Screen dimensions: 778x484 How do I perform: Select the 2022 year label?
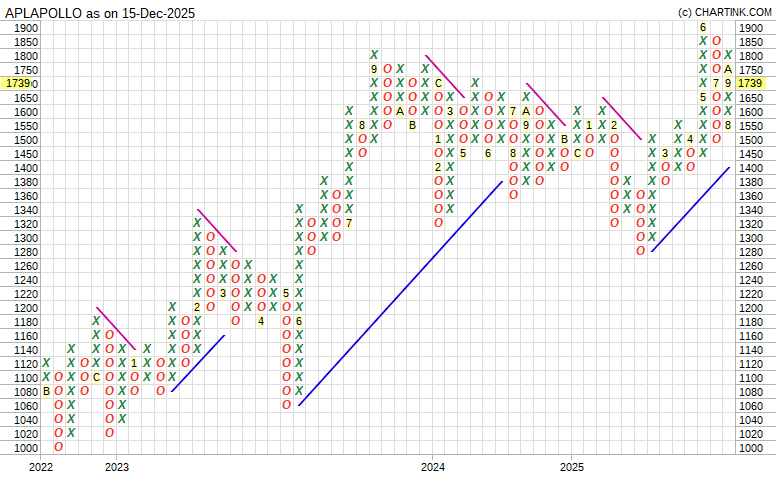[41, 467]
